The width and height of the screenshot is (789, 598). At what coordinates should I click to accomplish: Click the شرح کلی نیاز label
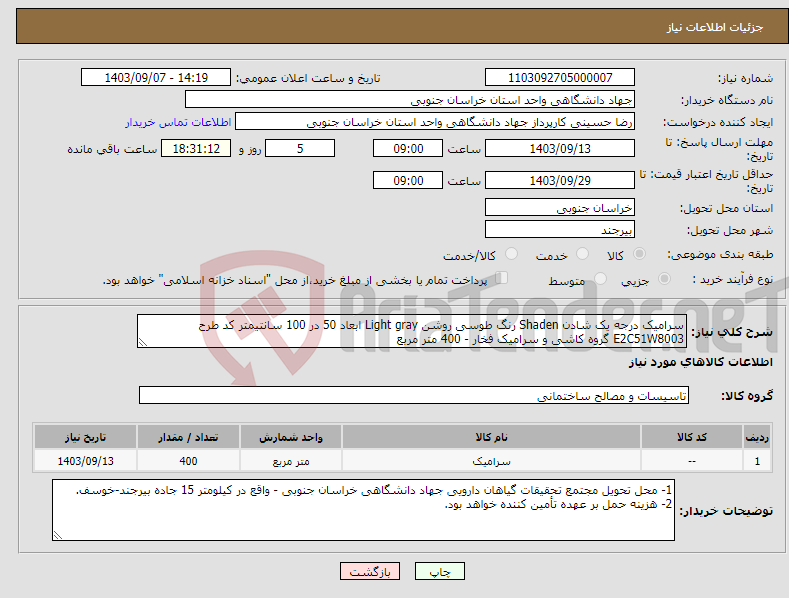coord(732,332)
